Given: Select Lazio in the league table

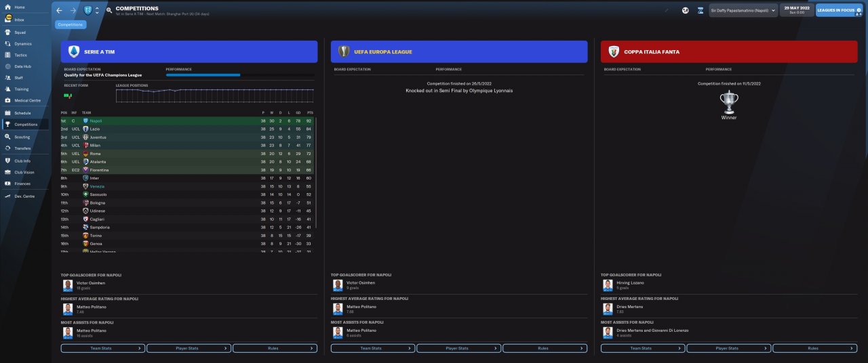Looking at the screenshot, I should pyautogui.click(x=187, y=129).
